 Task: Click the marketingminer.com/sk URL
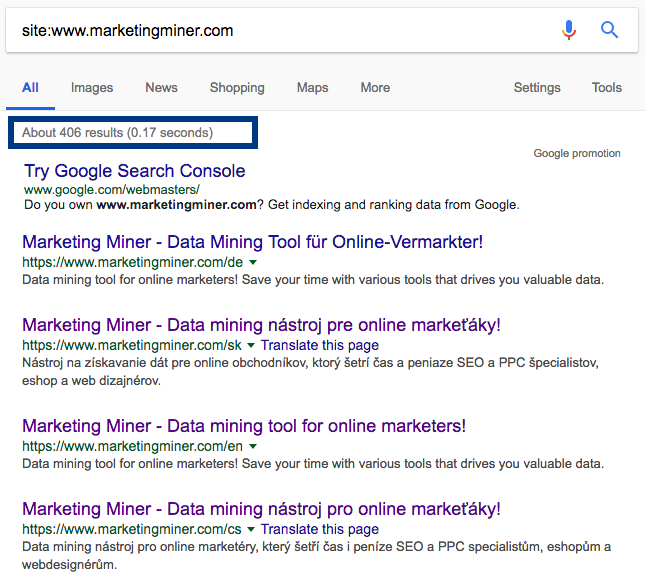pyautogui.click(x=132, y=345)
